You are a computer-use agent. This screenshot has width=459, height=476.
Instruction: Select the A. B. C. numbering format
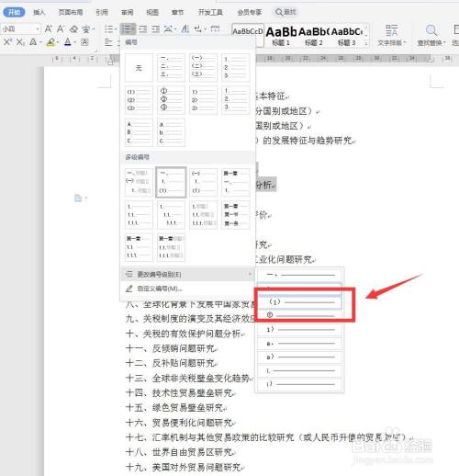[x=139, y=132]
